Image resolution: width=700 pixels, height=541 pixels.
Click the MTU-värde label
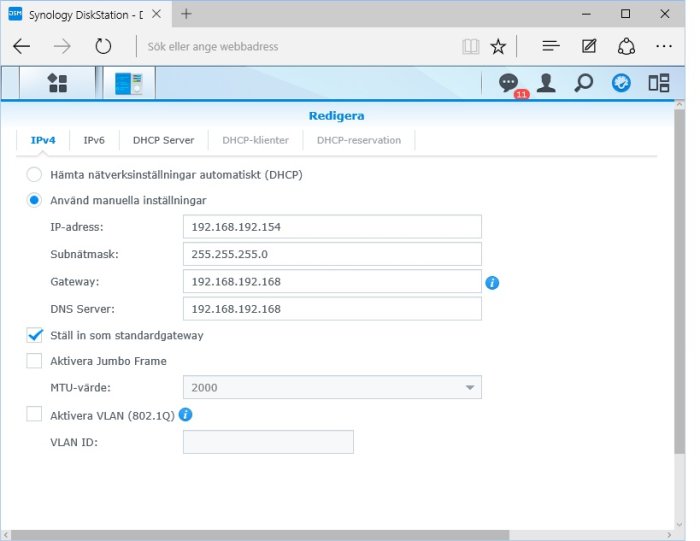[x=80, y=387]
